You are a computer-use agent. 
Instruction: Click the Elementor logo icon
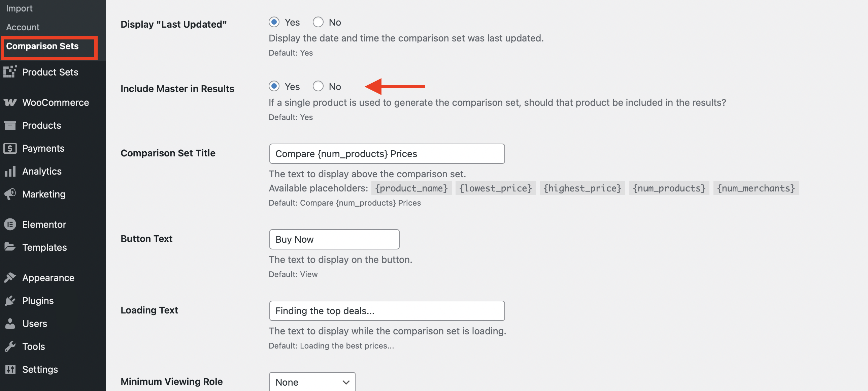pos(10,224)
